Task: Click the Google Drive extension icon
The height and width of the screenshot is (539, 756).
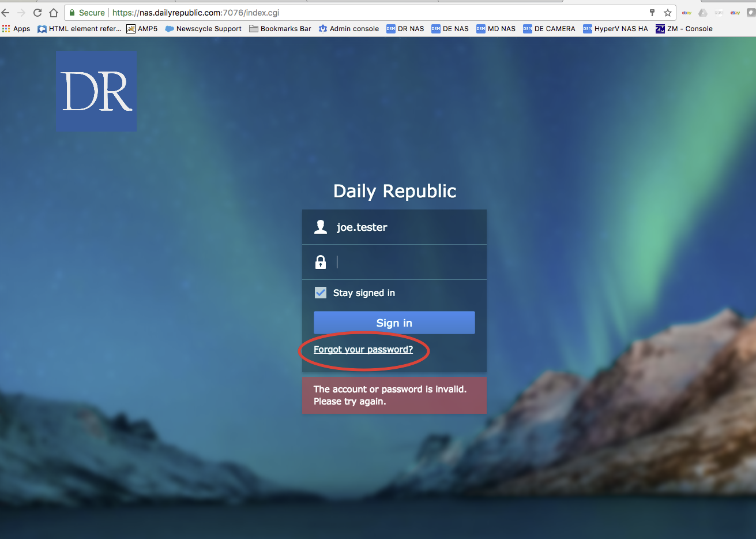Action: (x=703, y=13)
